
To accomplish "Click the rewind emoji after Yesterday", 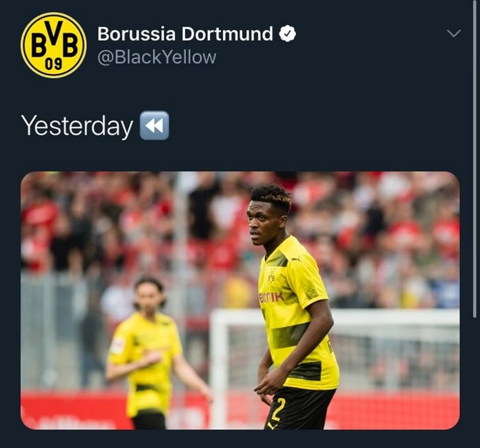I will (155, 125).
